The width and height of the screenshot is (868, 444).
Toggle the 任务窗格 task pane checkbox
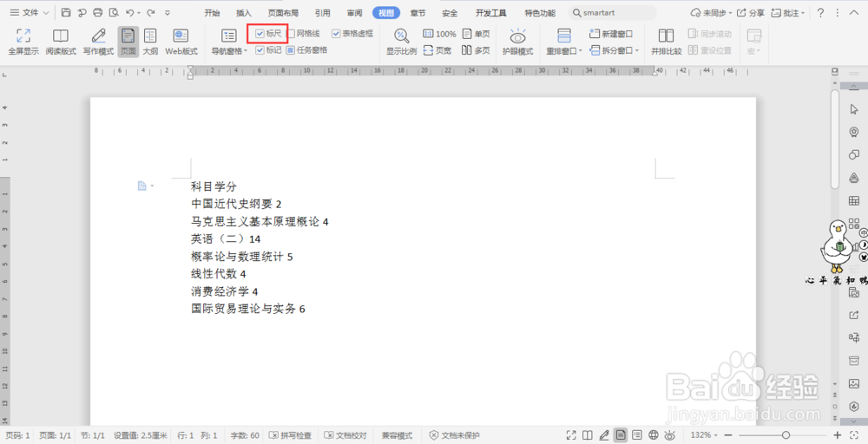pyautogui.click(x=291, y=49)
